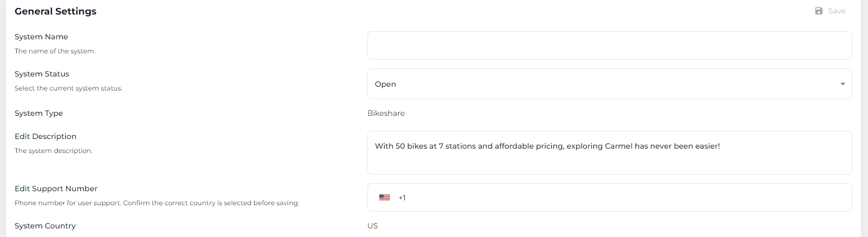Viewport: 868px width, 237px height.
Task: Focus the System Name text field
Action: (x=610, y=46)
